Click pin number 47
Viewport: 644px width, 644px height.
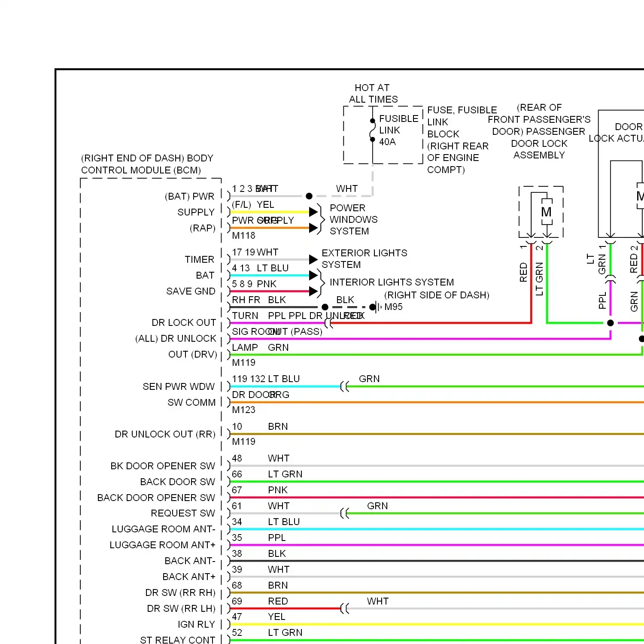(237, 617)
